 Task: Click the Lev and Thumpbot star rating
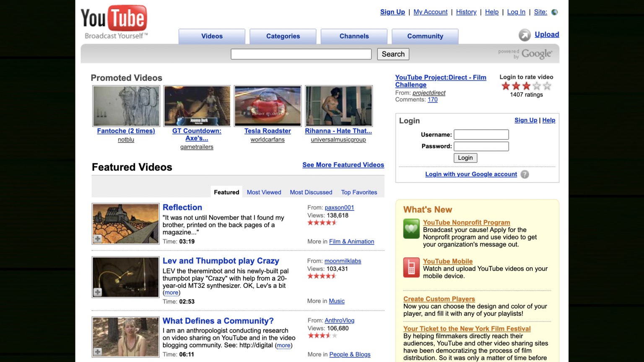tap(322, 276)
